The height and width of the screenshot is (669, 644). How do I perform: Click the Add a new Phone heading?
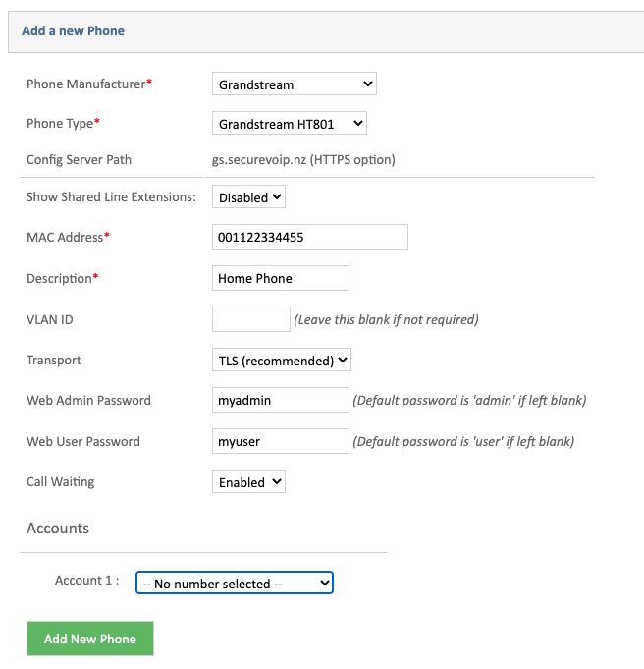[73, 31]
